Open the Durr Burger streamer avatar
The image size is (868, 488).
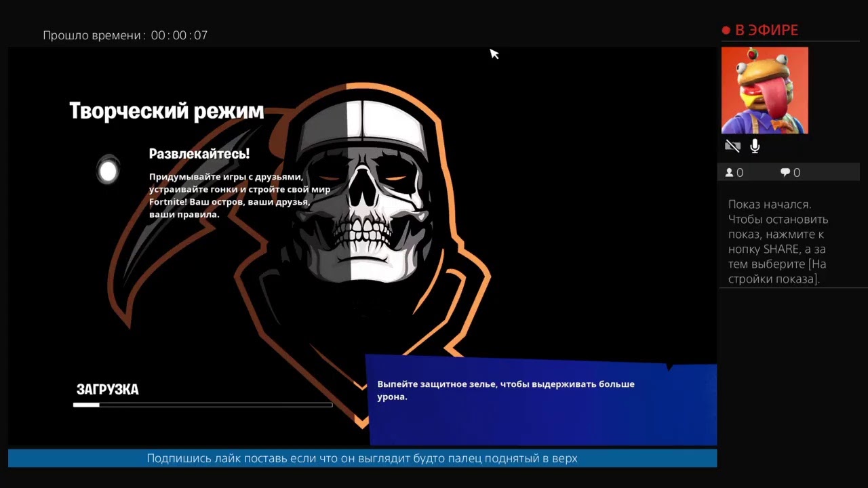(765, 90)
